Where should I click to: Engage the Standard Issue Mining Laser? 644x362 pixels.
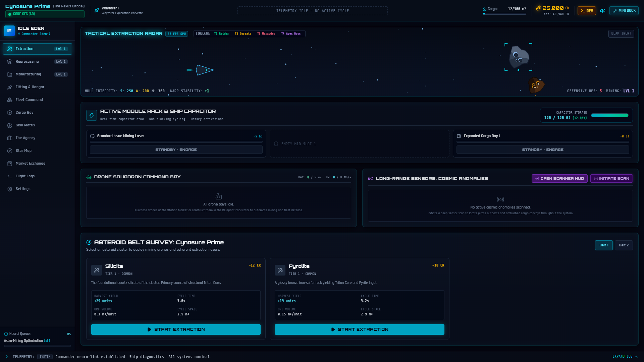point(176,150)
